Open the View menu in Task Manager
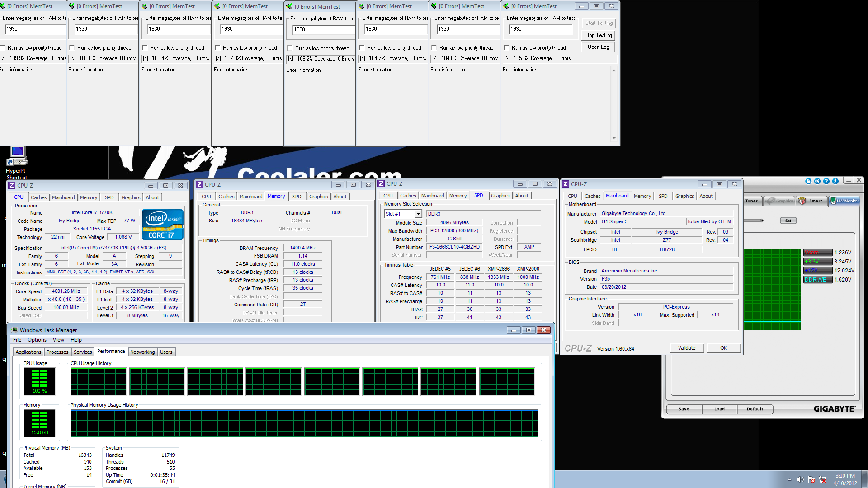 [58, 340]
